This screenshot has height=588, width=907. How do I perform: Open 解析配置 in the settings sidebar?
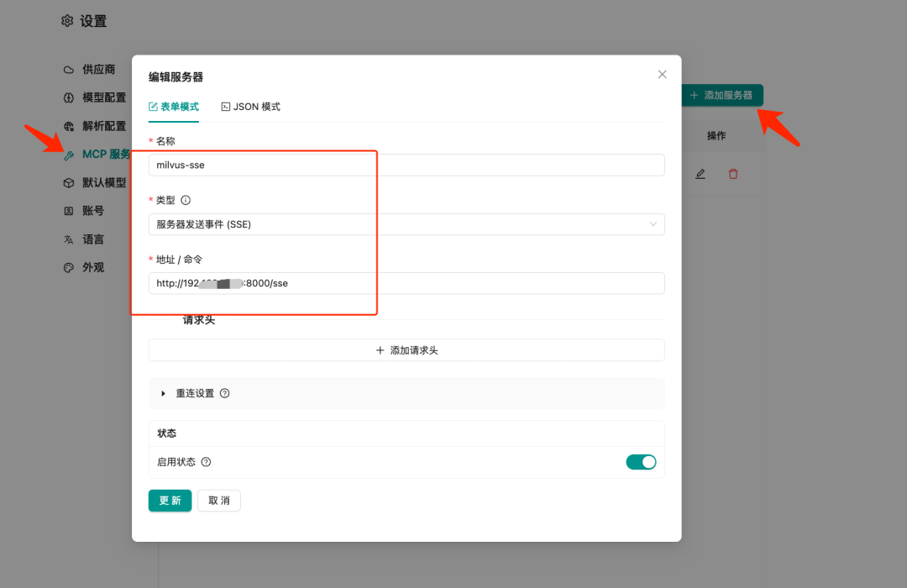click(x=95, y=126)
